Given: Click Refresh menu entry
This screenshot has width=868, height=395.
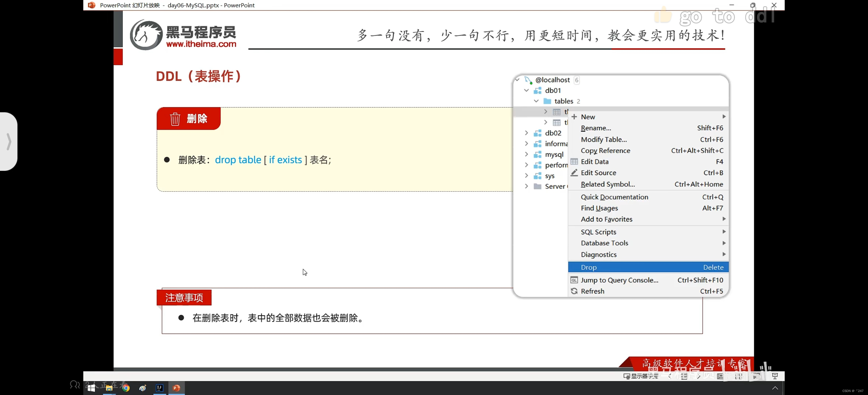Looking at the screenshot, I should pos(648,291).
